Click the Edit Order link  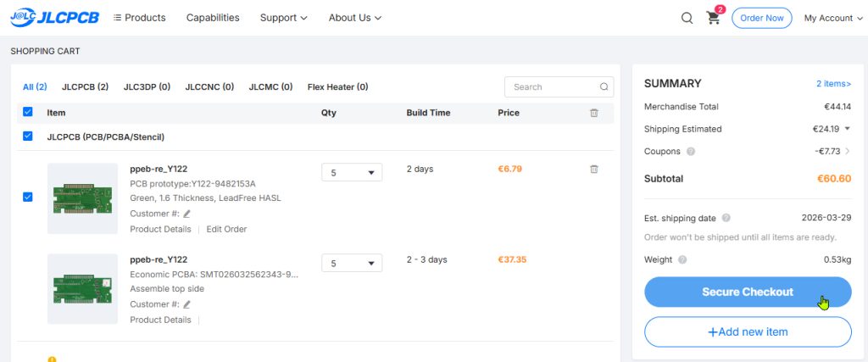click(226, 230)
